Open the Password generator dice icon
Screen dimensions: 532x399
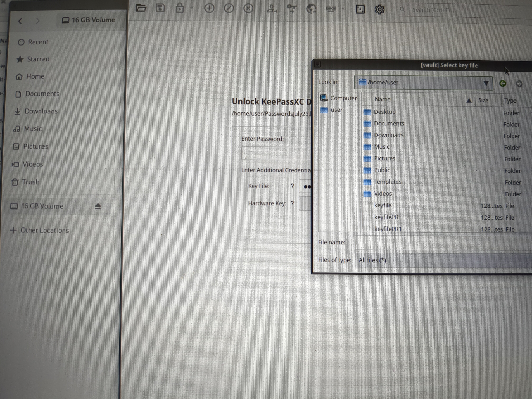[x=360, y=10]
